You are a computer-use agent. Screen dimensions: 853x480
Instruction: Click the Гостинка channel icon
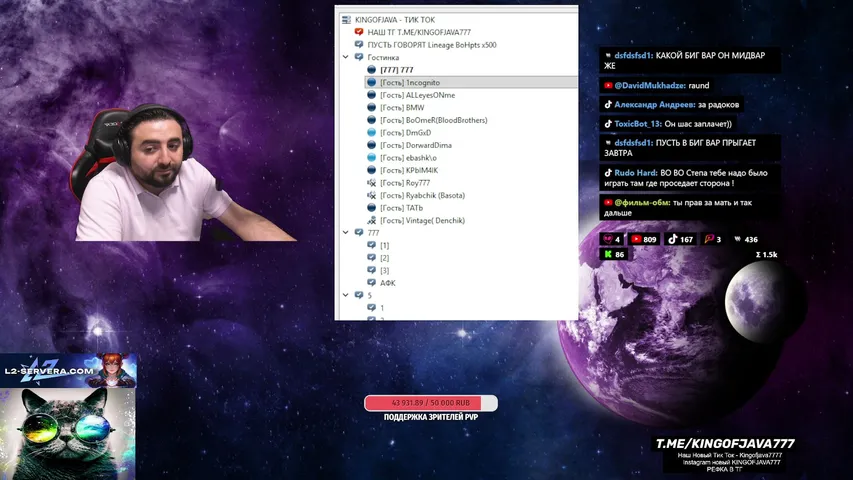tap(359, 57)
